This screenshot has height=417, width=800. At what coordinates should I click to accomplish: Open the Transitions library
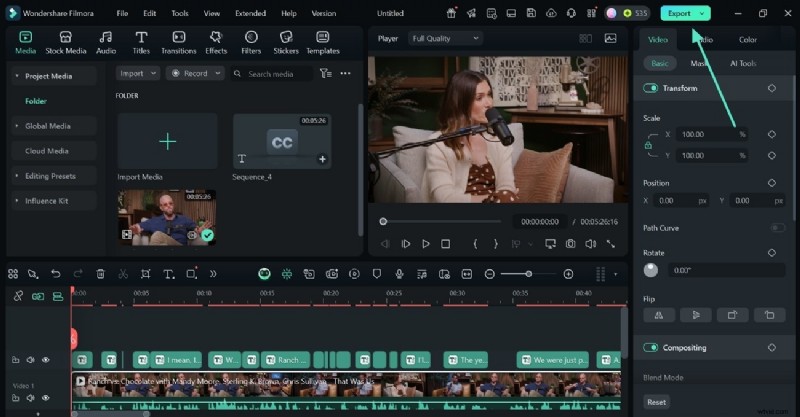coord(178,42)
